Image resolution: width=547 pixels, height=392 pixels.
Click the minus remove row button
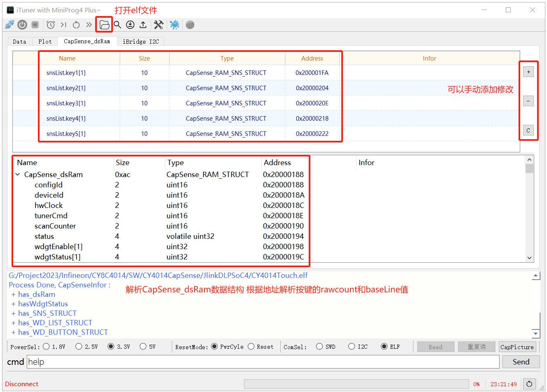(x=528, y=101)
